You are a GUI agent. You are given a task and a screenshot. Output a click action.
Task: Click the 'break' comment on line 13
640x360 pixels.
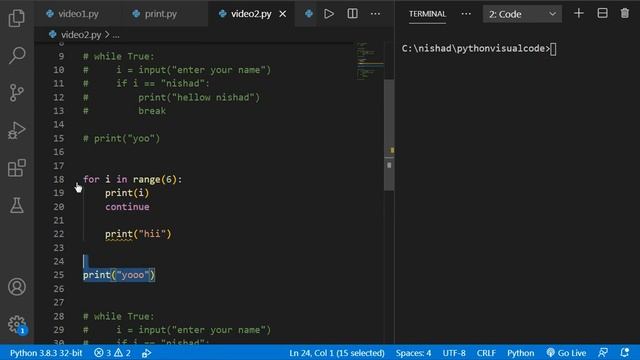point(152,111)
